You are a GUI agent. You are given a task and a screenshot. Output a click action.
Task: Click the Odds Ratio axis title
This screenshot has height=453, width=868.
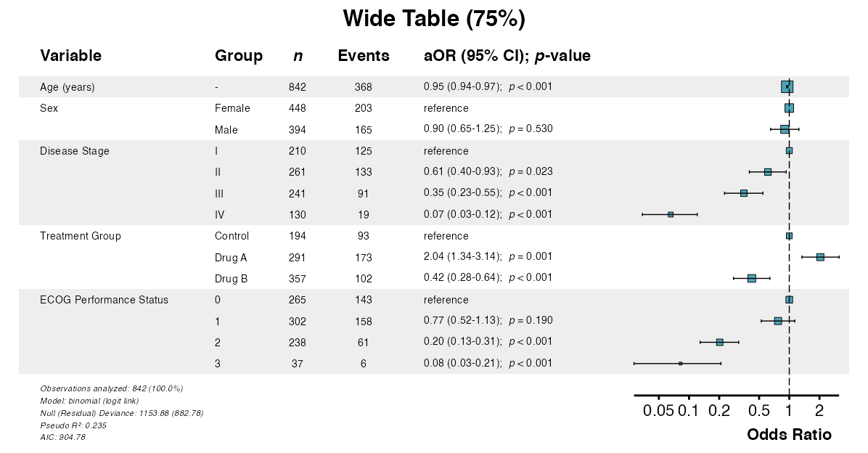click(x=789, y=435)
